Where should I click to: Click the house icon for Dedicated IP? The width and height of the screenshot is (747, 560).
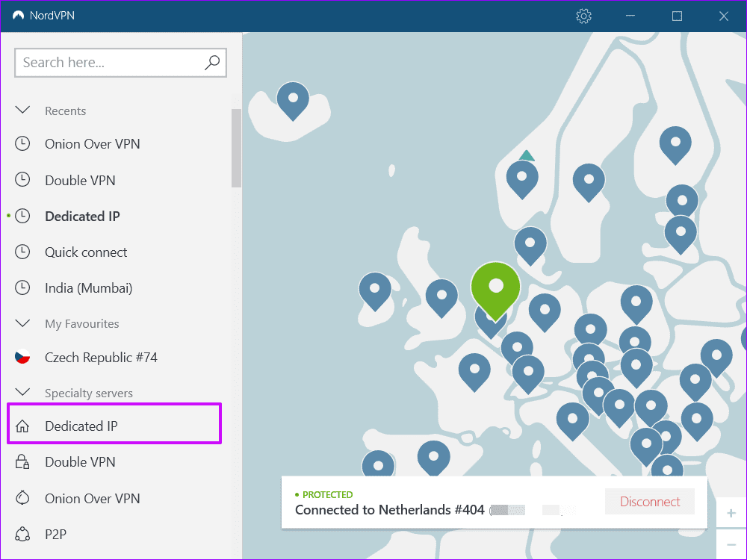click(22, 426)
